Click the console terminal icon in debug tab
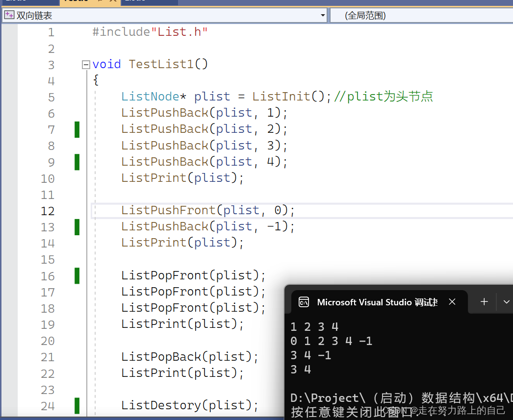The width and height of the screenshot is (513, 420). point(304,302)
